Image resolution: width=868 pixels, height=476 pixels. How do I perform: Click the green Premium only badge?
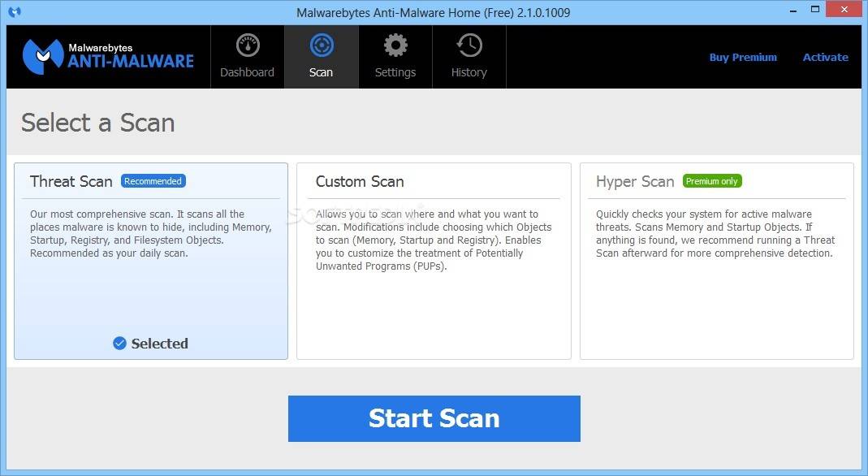pyautogui.click(x=711, y=181)
